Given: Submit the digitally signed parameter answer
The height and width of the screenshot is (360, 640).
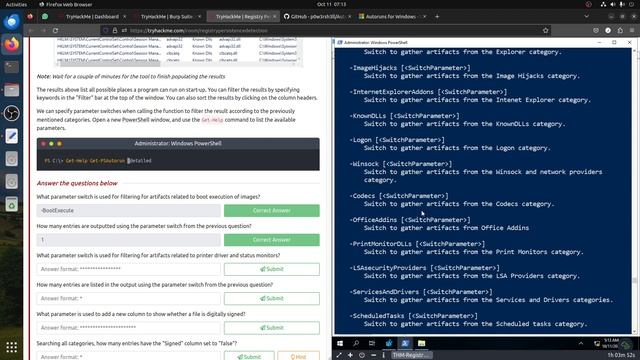Looking at the screenshot, I should (x=272, y=328).
